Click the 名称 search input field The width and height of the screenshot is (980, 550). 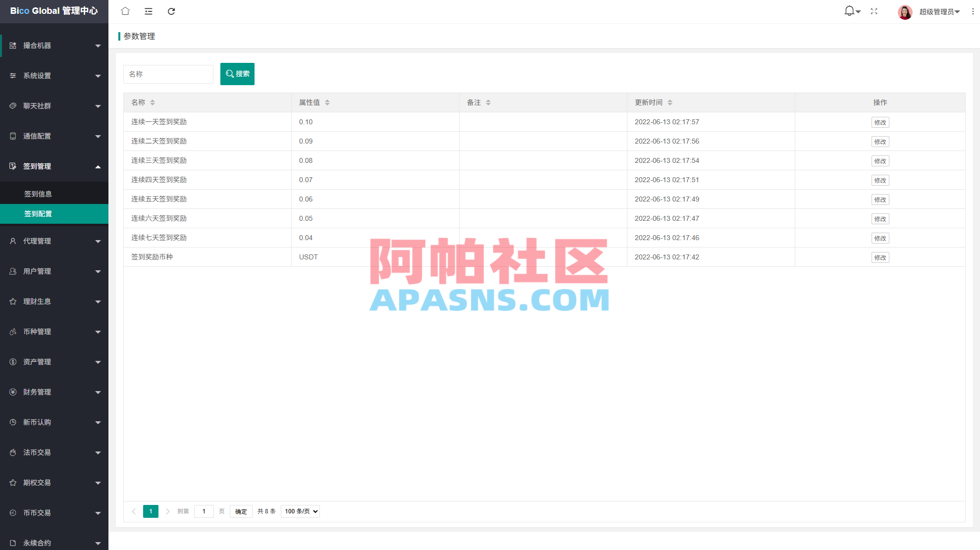point(168,74)
